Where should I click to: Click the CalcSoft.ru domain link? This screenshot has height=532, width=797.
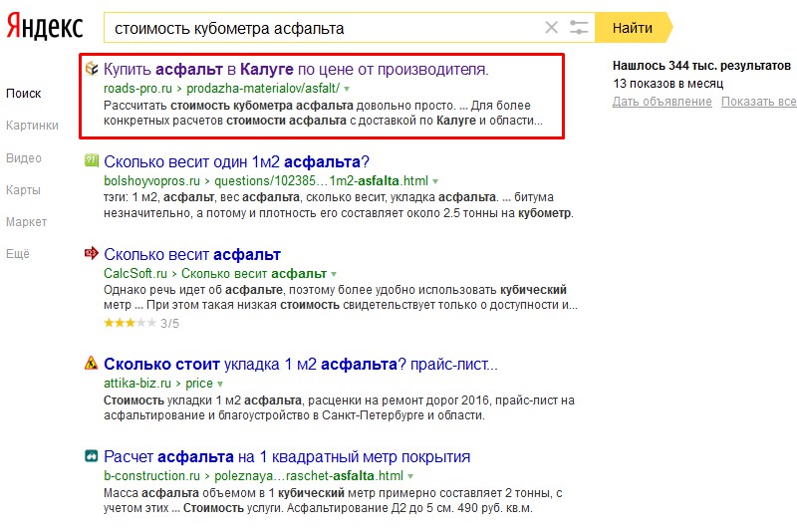(x=135, y=273)
